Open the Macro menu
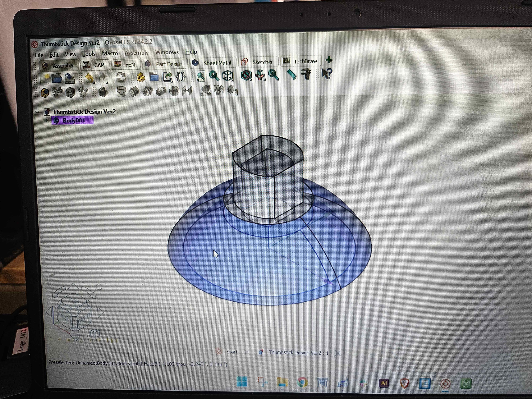This screenshot has width=532, height=399. pyautogui.click(x=110, y=53)
